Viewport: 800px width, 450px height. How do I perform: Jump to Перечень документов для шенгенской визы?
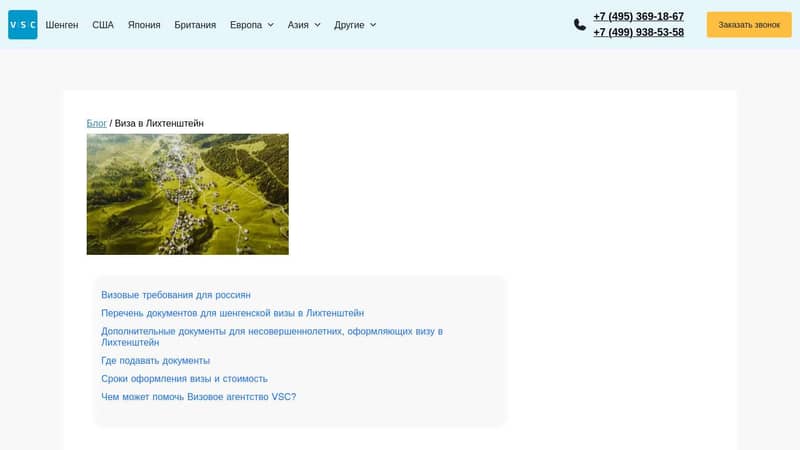232,313
